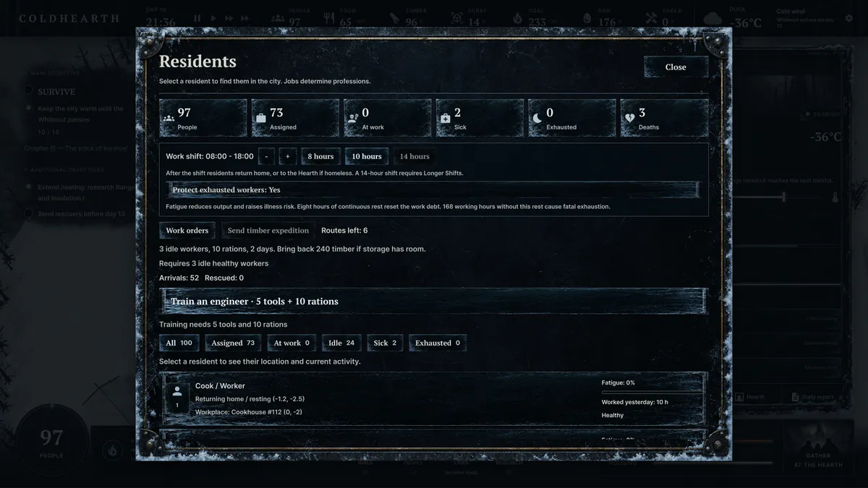Click the broken heart icon on the Deaths card
The width and height of the screenshot is (868, 488).
point(630,119)
